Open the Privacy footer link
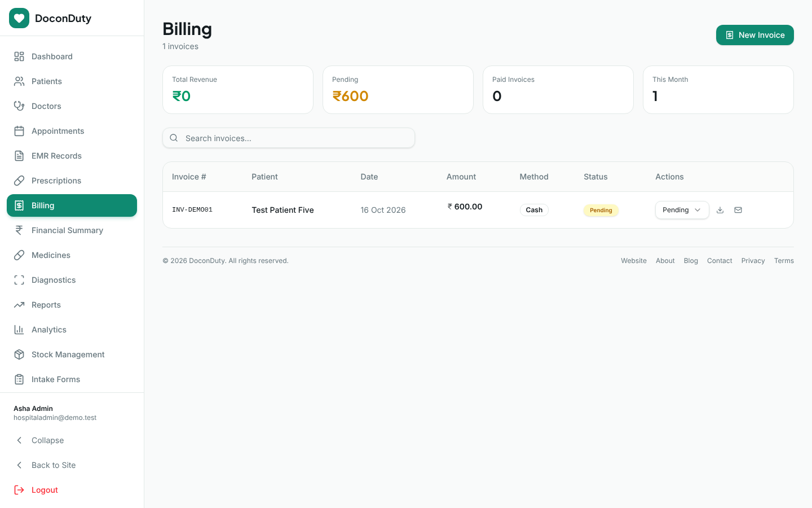 click(753, 261)
